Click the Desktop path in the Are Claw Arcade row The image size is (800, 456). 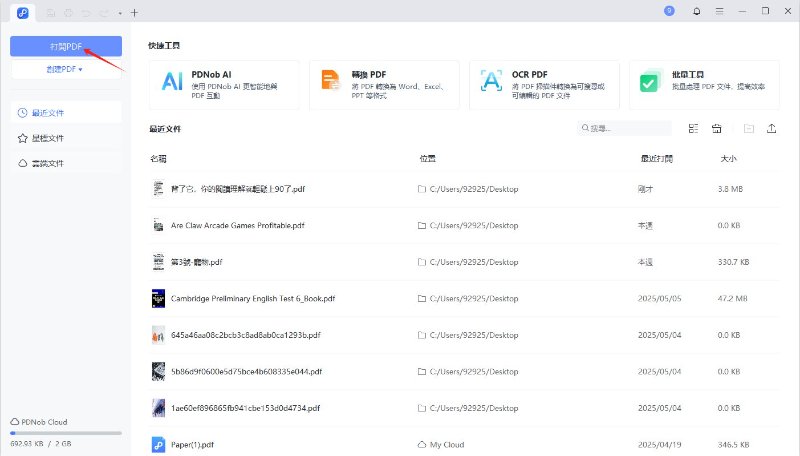point(474,225)
